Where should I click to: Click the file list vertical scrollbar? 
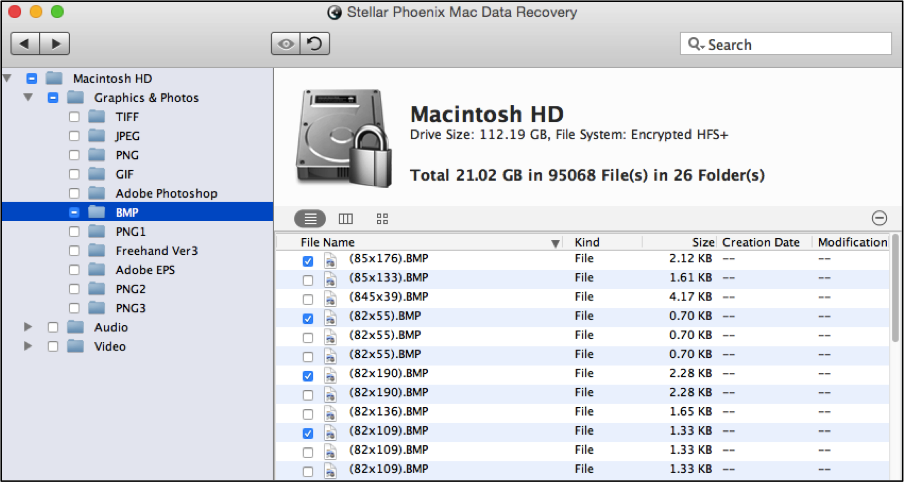tap(896, 288)
